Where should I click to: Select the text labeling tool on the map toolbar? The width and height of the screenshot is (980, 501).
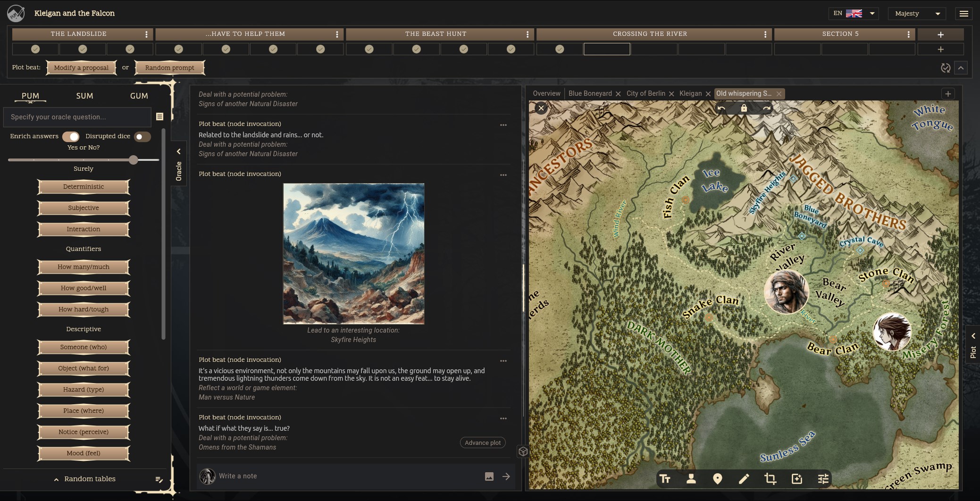coord(665,479)
